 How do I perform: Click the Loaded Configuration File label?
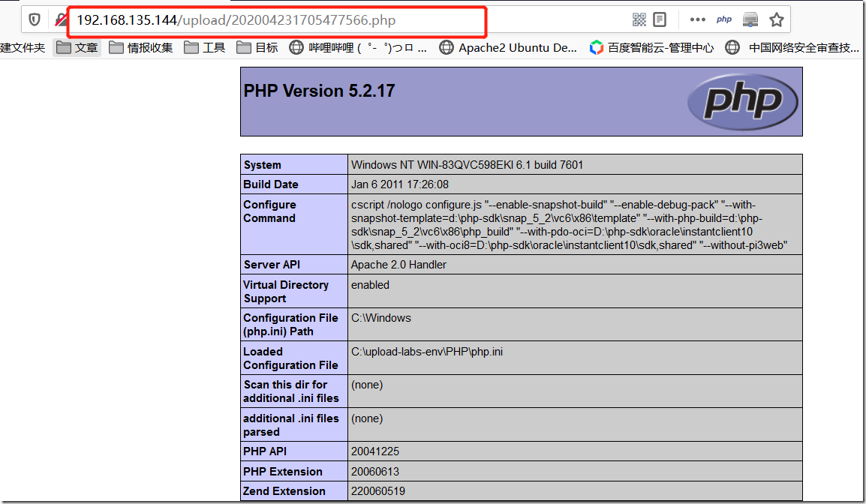tap(290, 358)
